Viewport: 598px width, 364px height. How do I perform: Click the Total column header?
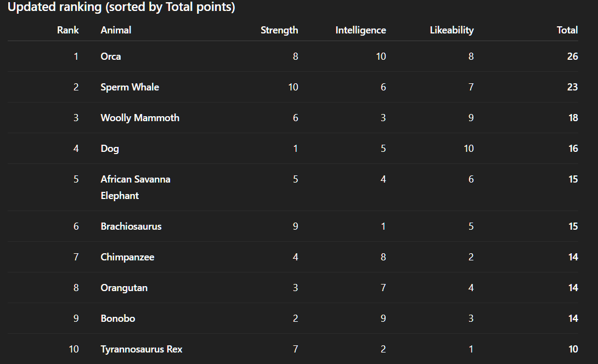click(567, 30)
